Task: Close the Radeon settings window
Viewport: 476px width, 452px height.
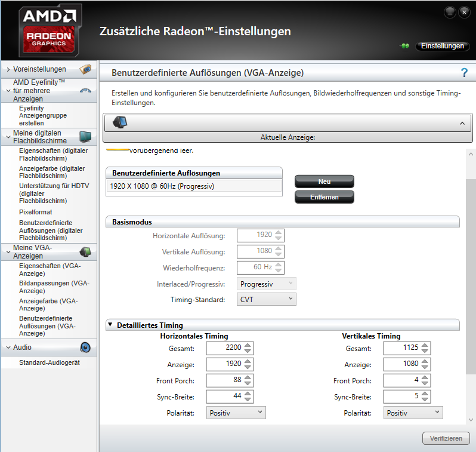Action: coord(464,12)
